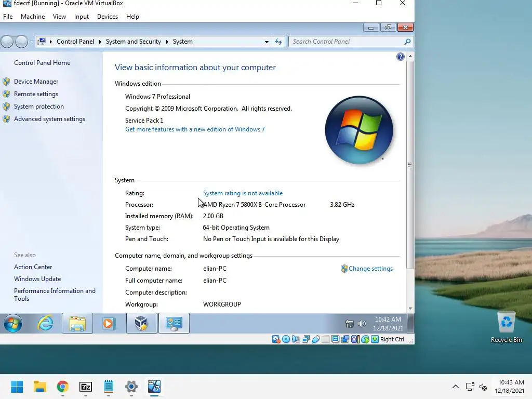Click the scroll down arrow of System window

click(410, 309)
